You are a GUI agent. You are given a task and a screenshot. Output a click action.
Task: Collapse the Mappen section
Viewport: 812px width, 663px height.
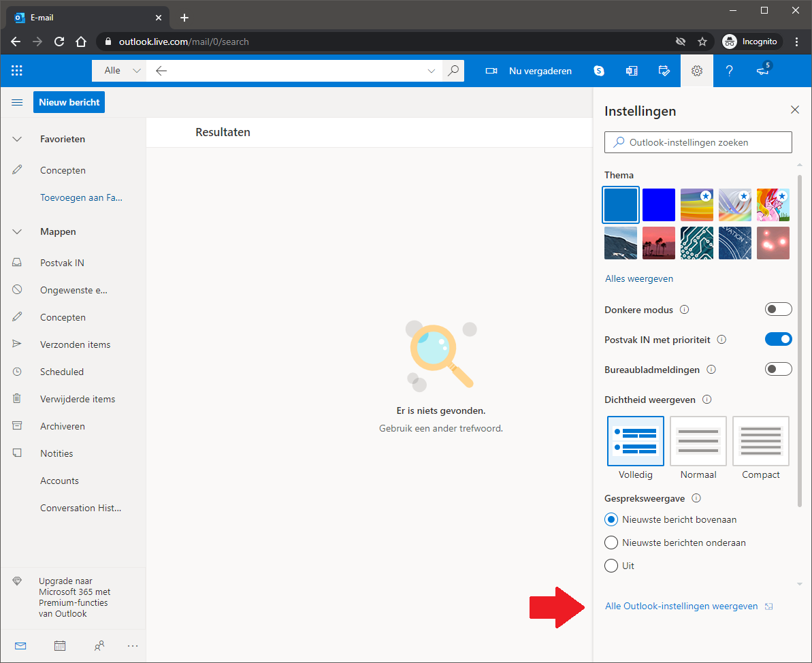[x=17, y=231]
